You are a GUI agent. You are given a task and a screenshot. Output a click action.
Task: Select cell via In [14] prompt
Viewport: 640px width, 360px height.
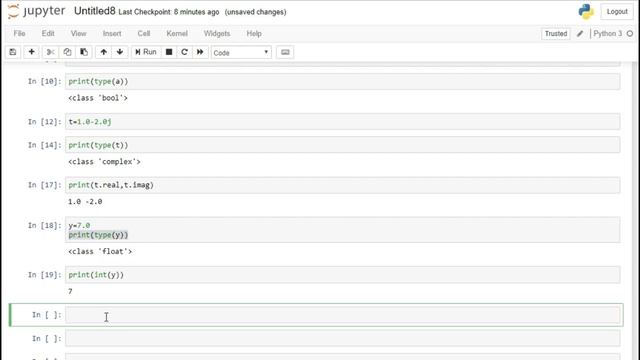tap(44, 145)
